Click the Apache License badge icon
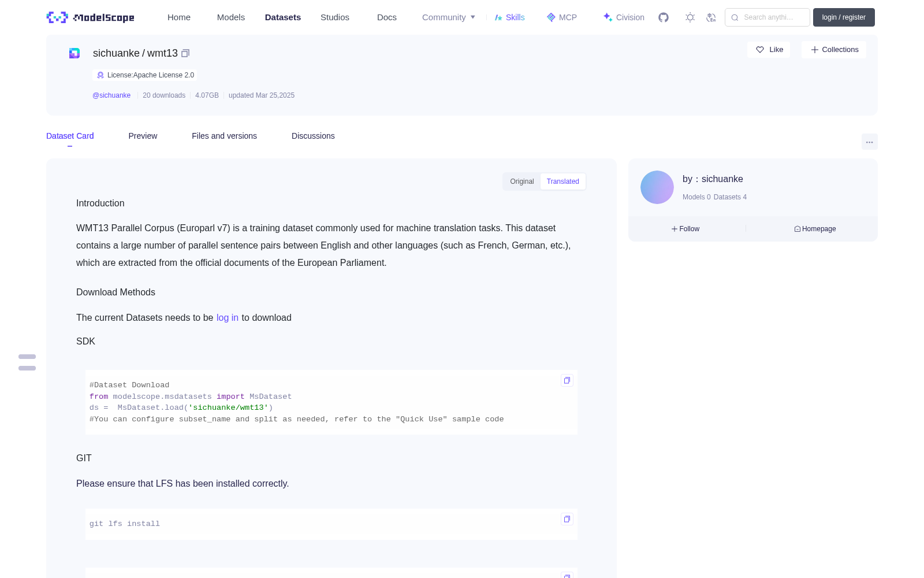 pyautogui.click(x=100, y=75)
